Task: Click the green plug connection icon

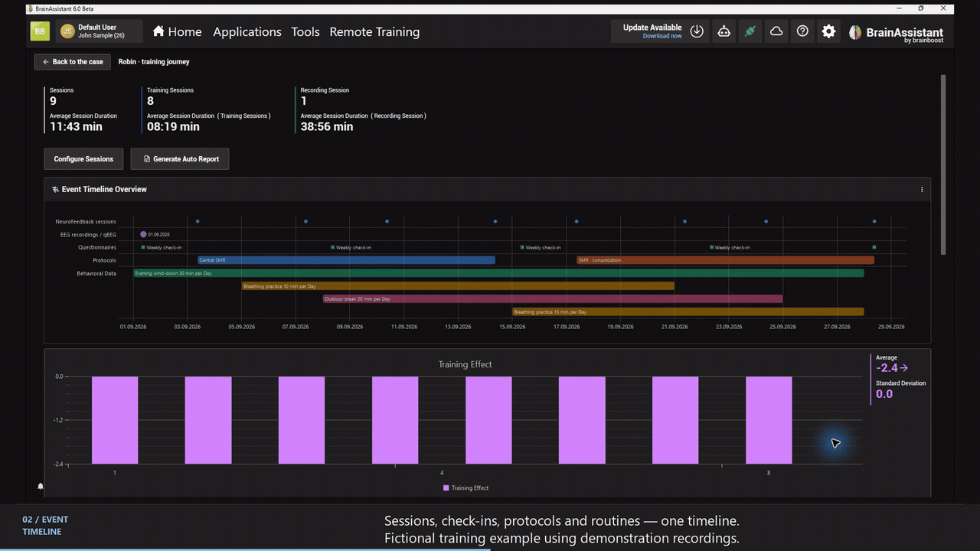Action: coord(750,31)
